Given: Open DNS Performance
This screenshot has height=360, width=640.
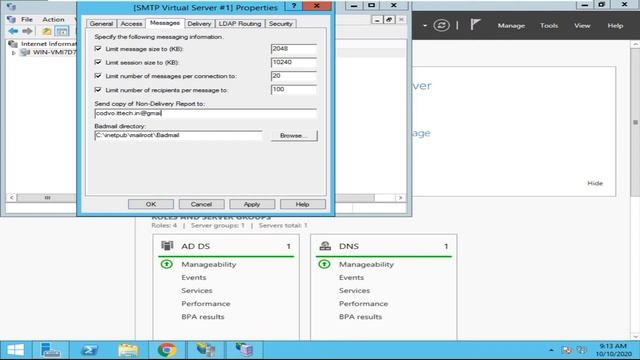Looking at the screenshot, I should [x=363, y=304].
